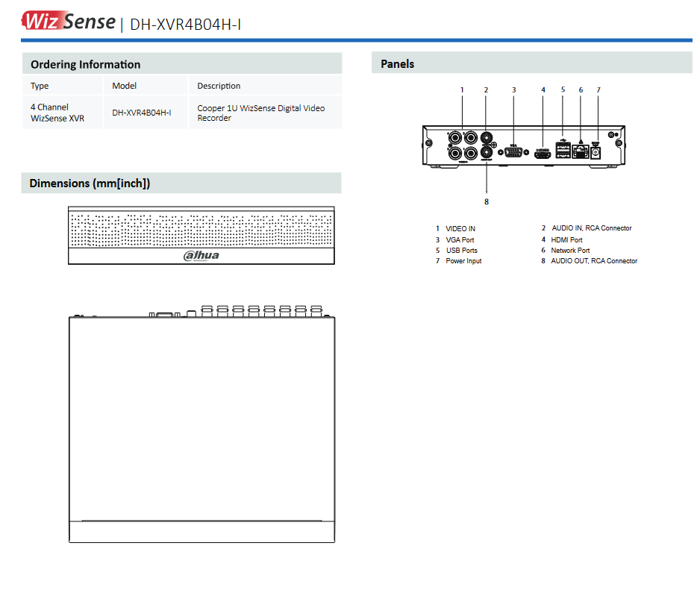Click the HDMI port in rear panel diagram
The height and width of the screenshot is (590, 700).
543,154
